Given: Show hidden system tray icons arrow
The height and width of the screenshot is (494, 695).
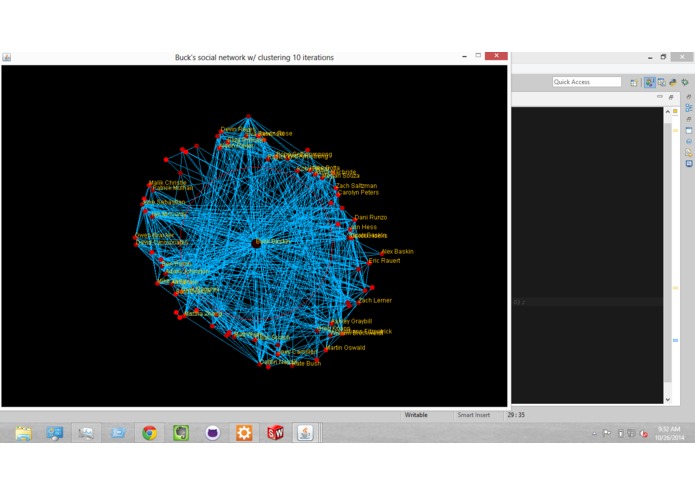Looking at the screenshot, I should (x=594, y=434).
